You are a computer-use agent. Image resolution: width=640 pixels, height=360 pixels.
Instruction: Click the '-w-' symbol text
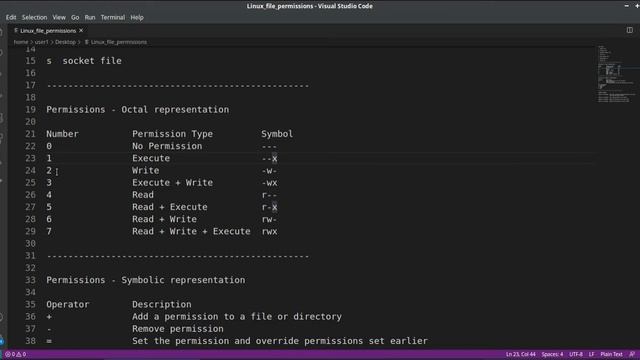pyautogui.click(x=269, y=171)
